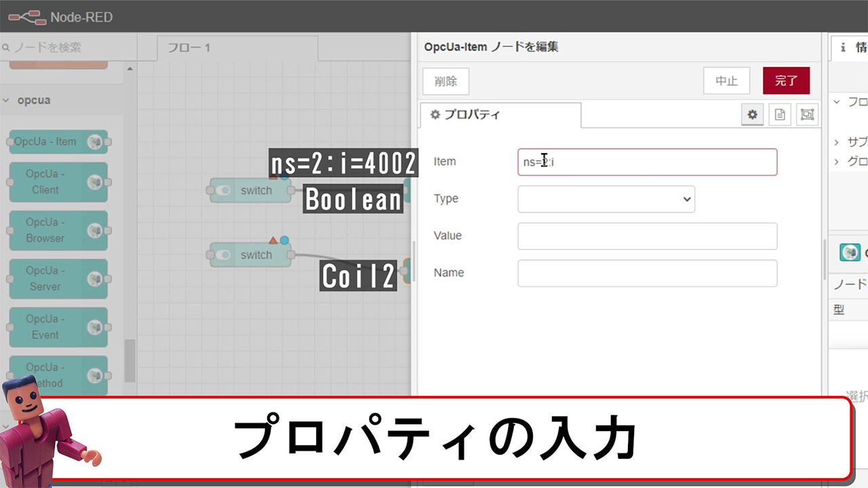Click the 完了 button
Viewport: 868px width, 488px height.
pos(786,81)
